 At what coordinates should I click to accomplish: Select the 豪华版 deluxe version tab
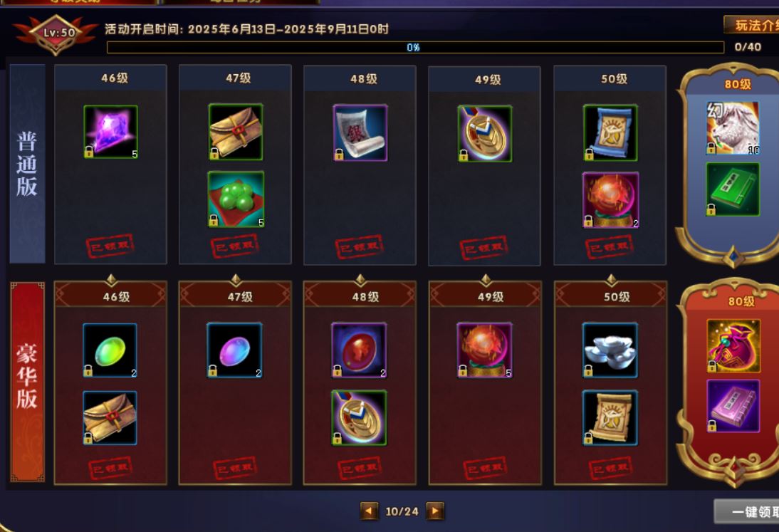27,382
